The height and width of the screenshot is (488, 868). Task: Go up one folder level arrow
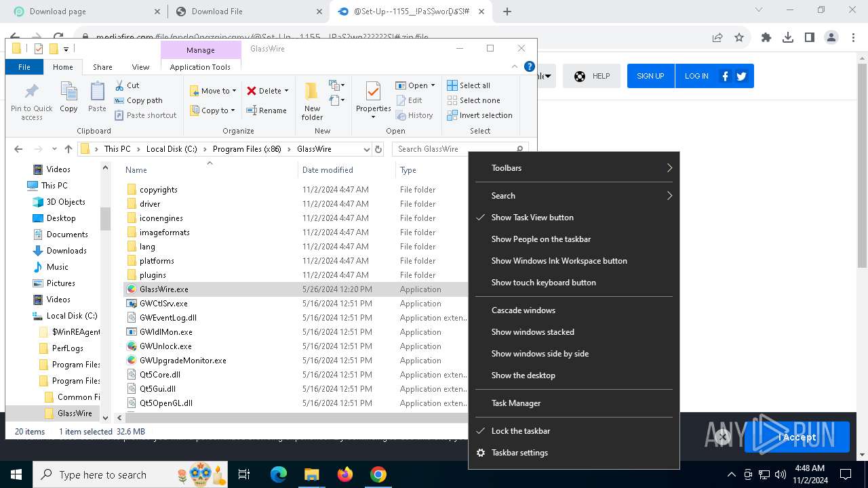[68, 149]
